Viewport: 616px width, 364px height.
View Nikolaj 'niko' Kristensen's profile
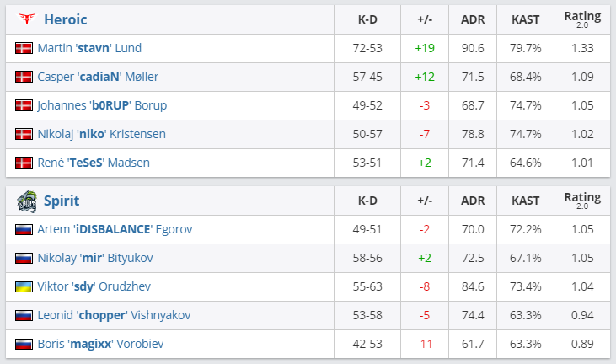tap(101, 134)
